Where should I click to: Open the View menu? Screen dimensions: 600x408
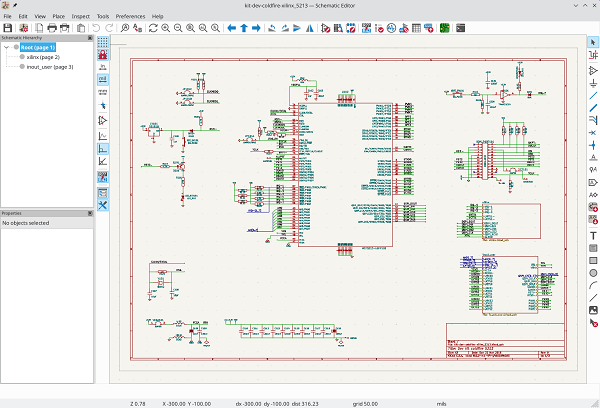[40, 16]
